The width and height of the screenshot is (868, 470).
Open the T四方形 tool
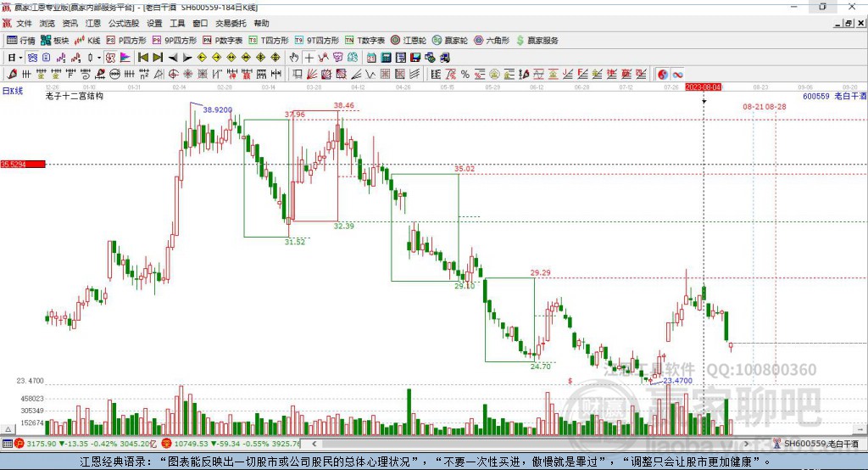[269, 41]
